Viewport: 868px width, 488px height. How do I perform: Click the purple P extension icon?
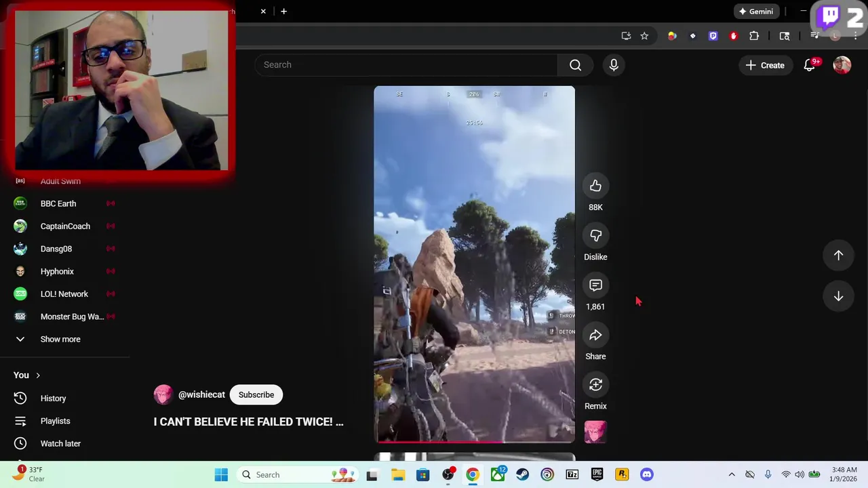pos(713,36)
